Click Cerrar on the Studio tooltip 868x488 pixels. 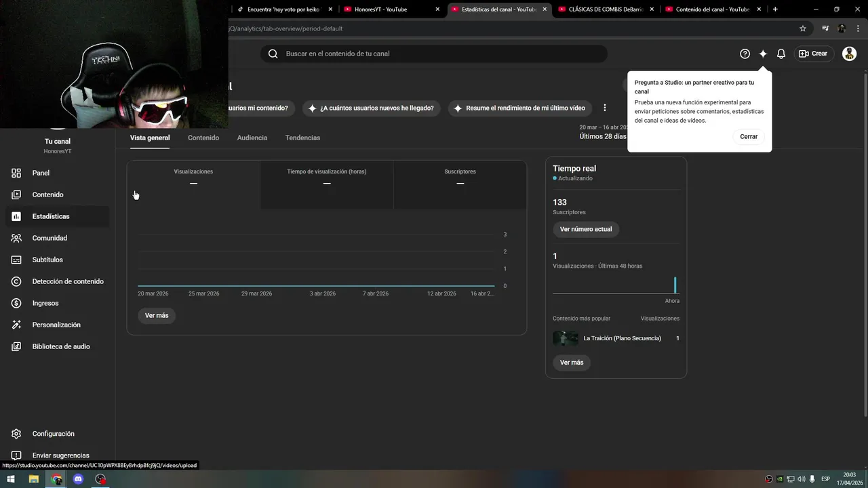point(749,136)
